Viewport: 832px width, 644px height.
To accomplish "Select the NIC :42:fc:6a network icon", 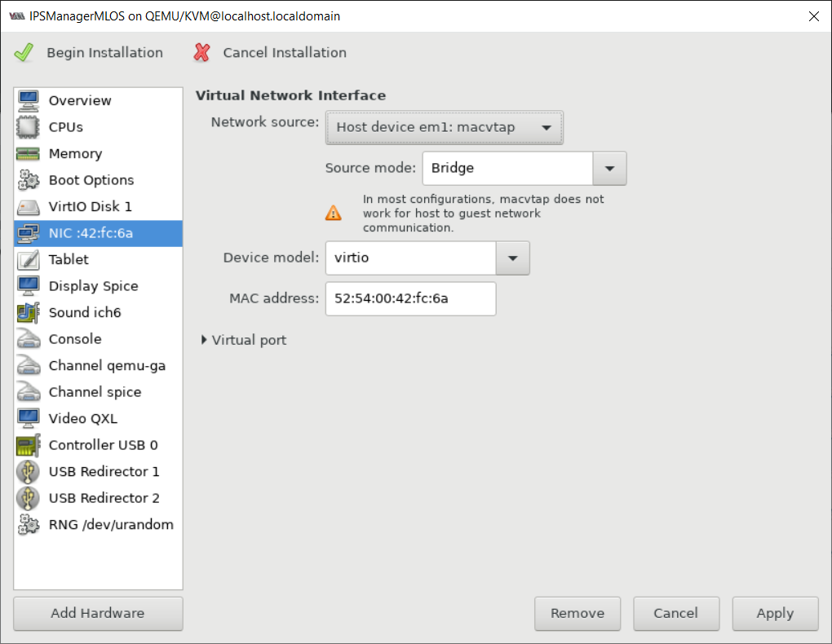I will coord(28,233).
